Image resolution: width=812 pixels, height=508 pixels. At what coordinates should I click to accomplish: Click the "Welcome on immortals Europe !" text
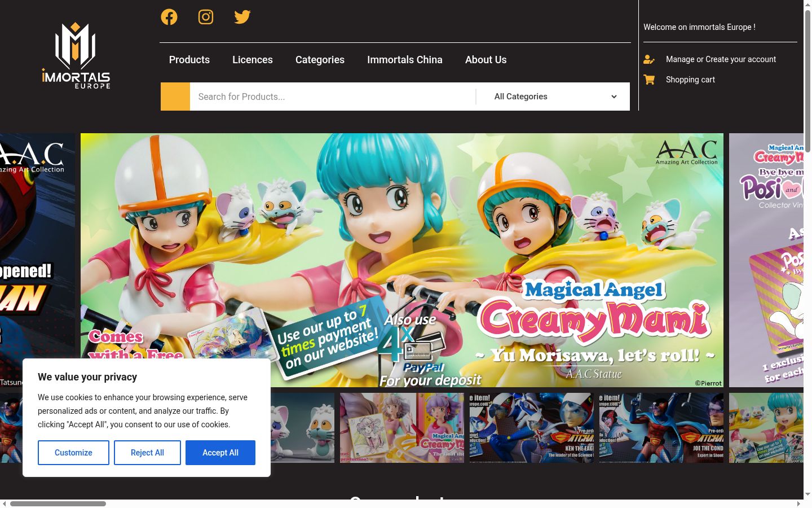pos(699,27)
